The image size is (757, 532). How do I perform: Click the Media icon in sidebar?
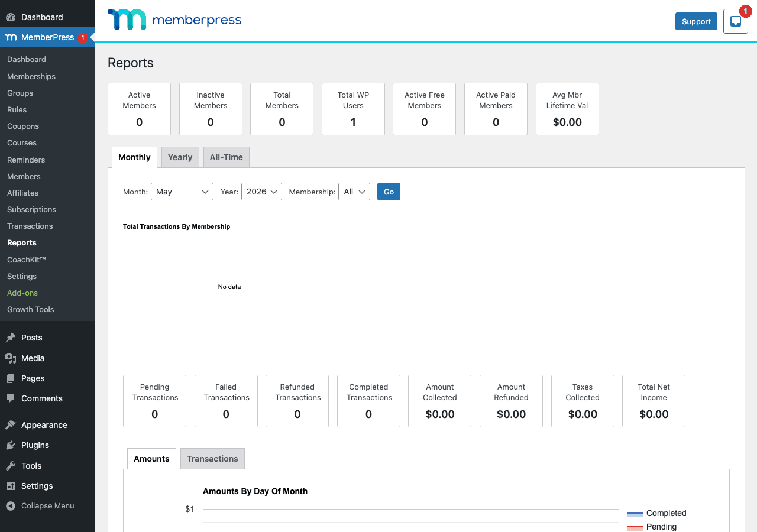(x=11, y=358)
